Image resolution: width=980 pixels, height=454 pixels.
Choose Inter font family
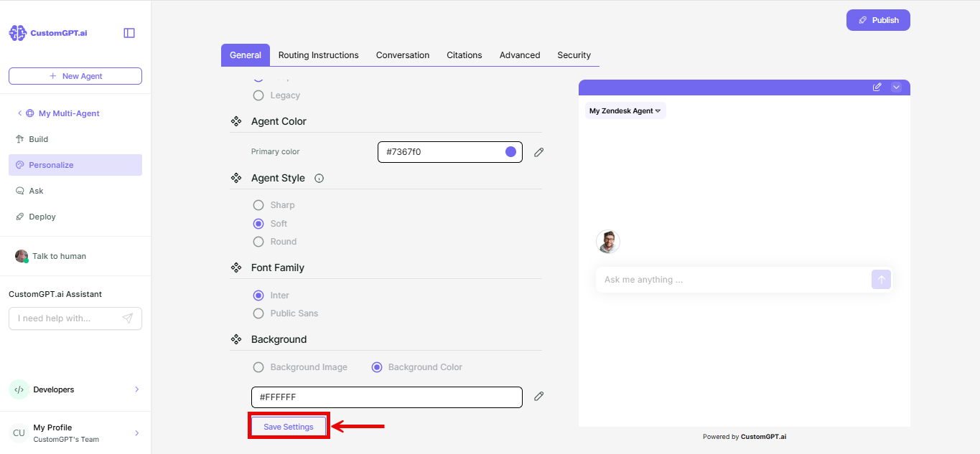(x=258, y=295)
